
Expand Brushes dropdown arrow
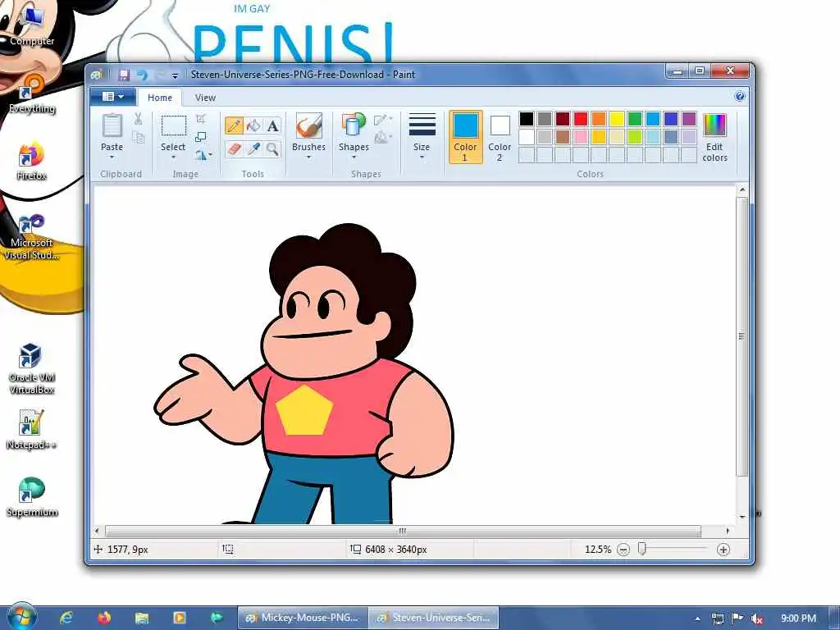tap(308, 157)
